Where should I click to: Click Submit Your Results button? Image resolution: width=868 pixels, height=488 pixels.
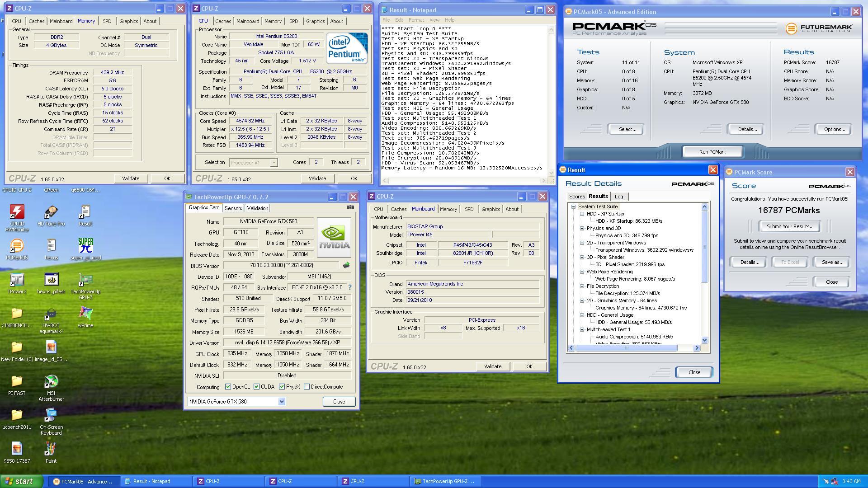[789, 226]
